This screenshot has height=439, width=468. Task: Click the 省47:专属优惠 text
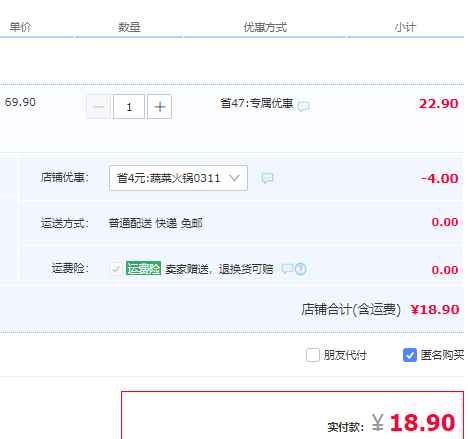[257, 103]
